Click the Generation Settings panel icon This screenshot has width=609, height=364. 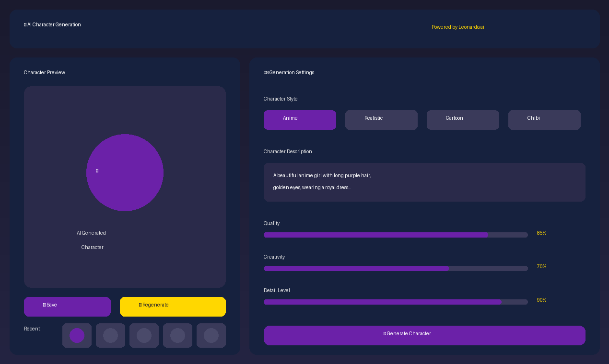pyautogui.click(x=266, y=72)
